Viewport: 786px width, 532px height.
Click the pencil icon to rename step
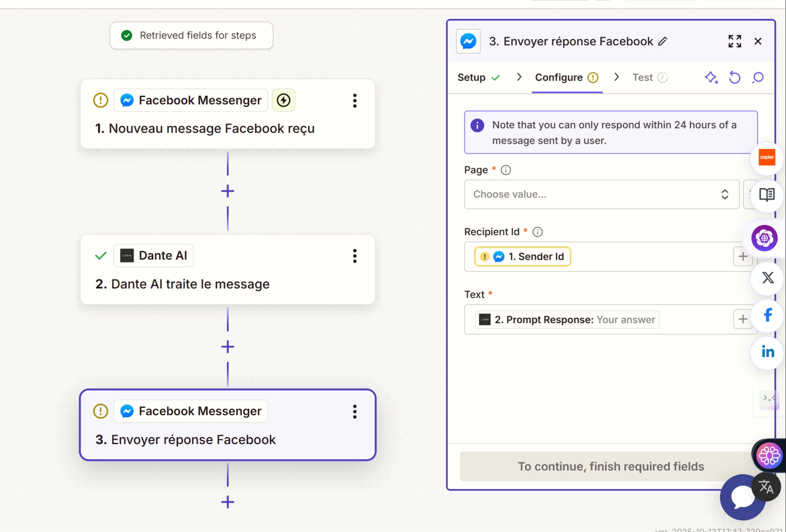point(663,41)
